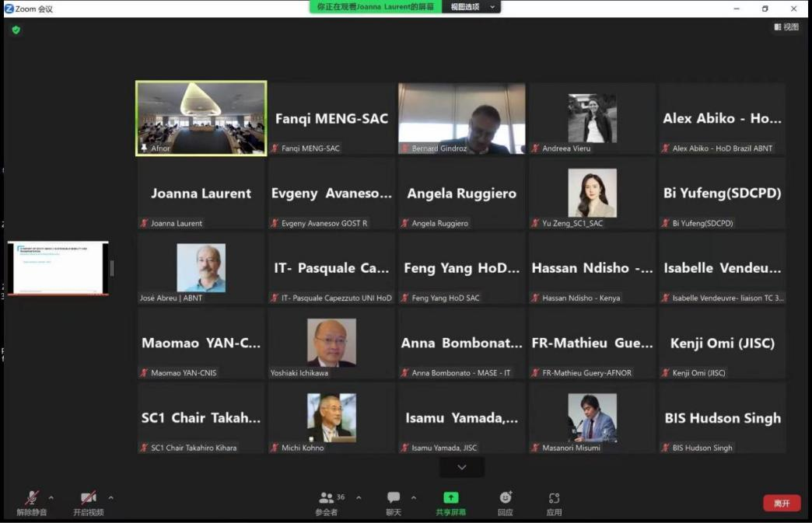
Task: Open the view options dropdown at top
Action: (471, 7)
